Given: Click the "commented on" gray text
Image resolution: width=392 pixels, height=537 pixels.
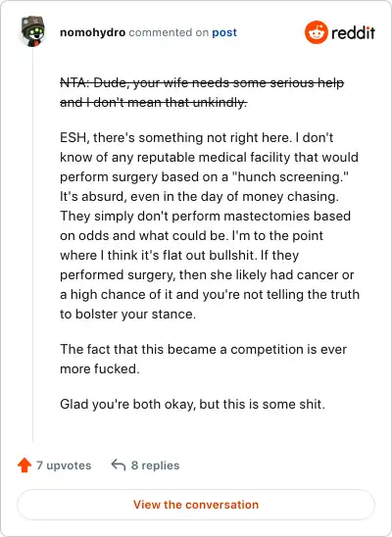Looking at the screenshot, I should (169, 32).
